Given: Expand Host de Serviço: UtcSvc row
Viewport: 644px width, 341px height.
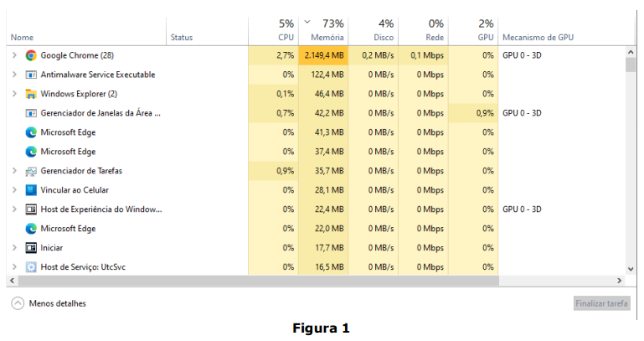Looking at the screenshot, I should point(14,267).
